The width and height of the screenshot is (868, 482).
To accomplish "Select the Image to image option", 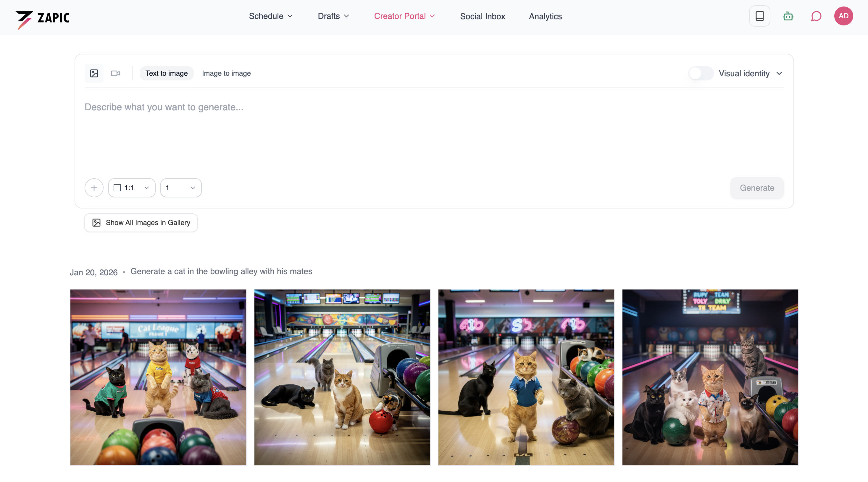I will (x=226, y=73).
